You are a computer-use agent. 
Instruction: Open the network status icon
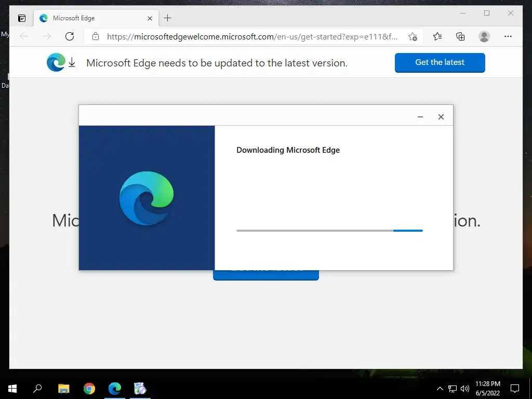tap(453, 389)
